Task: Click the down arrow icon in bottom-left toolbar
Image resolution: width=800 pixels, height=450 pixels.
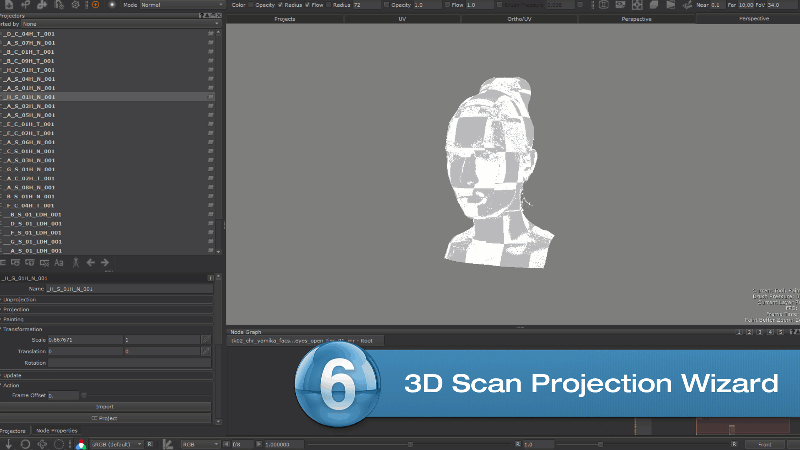Action: coord(8,444)
